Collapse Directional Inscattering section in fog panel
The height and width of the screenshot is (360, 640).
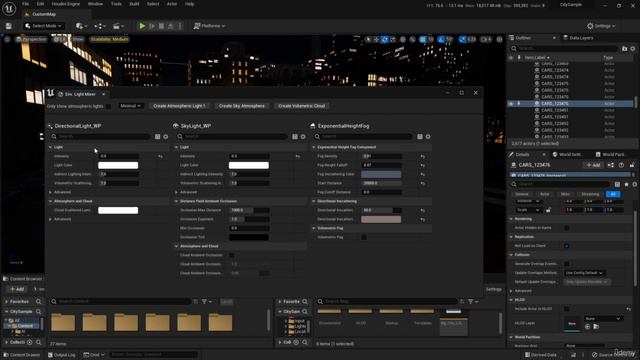[x=313, y=201]
